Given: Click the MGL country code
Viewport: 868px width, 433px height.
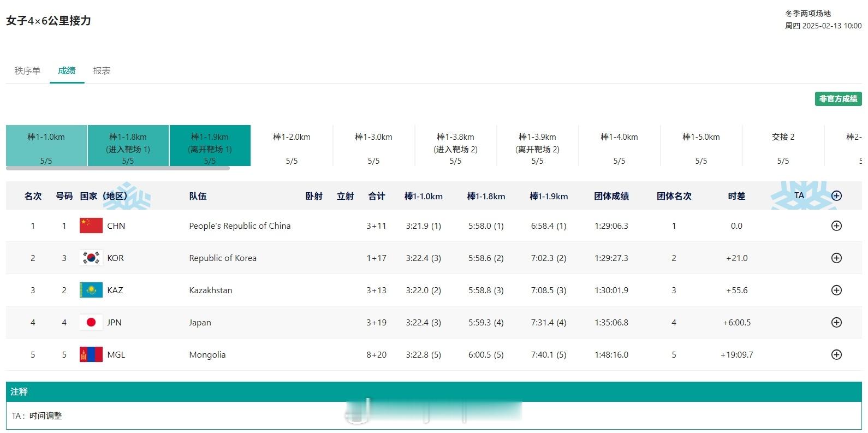Looking at the screenshot, I should [116, 354].
